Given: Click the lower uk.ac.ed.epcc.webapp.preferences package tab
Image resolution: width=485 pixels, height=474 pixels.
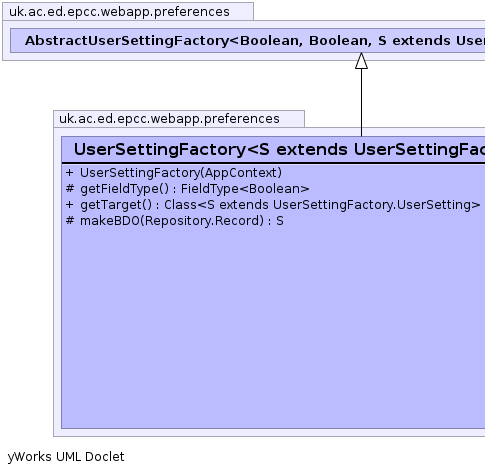Looking at the screenshot, I should tap(179, 119).
